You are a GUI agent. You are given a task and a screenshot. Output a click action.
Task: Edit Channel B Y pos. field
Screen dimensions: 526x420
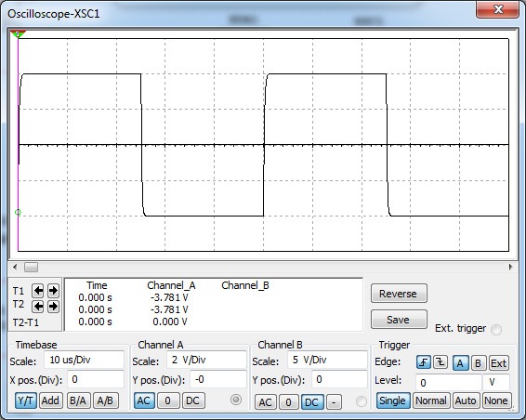pyautogui.click(x=339, y=379)
